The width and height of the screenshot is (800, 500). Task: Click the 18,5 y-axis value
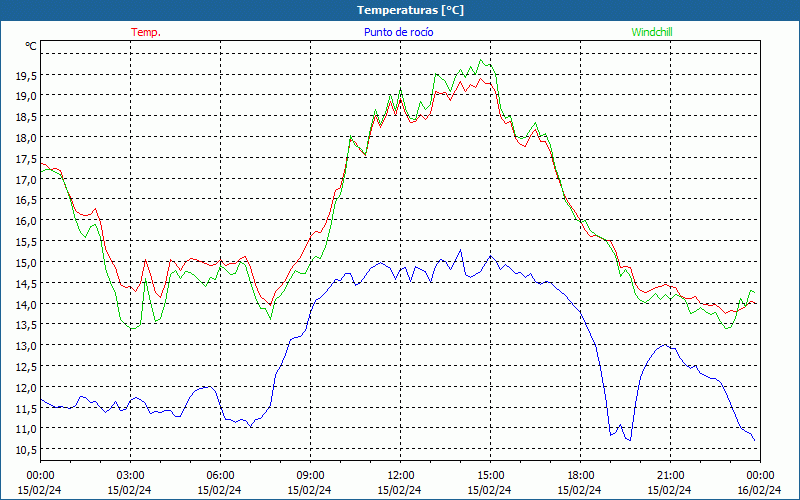click(x=26, y=117)
